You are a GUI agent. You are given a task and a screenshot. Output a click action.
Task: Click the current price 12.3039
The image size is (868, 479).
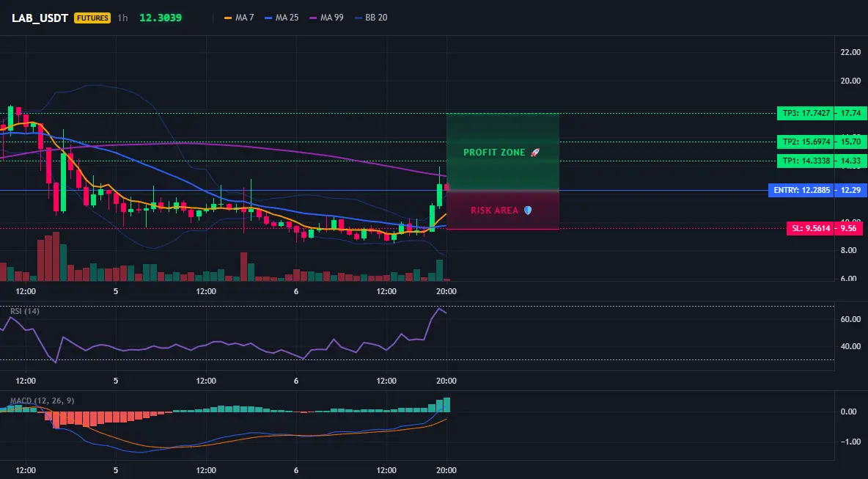[161, 18]
